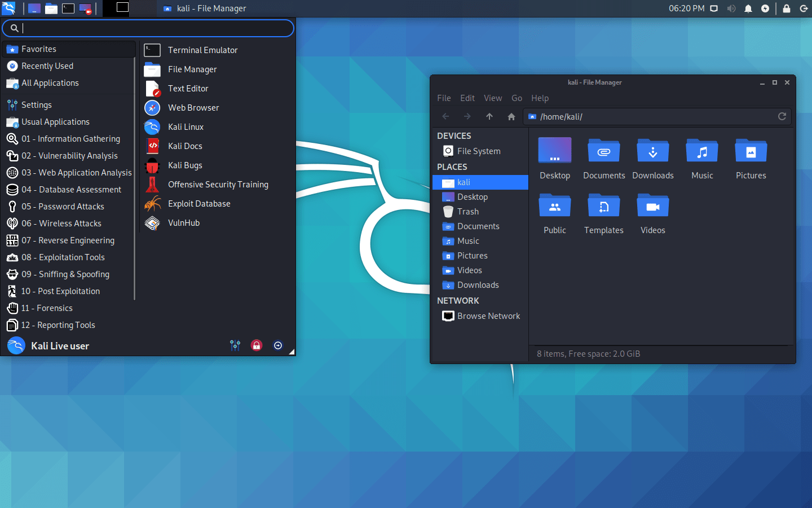Click the Kali dragon applications menu icon
The height and width of the screenshot is (508, 812).
point(8,8)
